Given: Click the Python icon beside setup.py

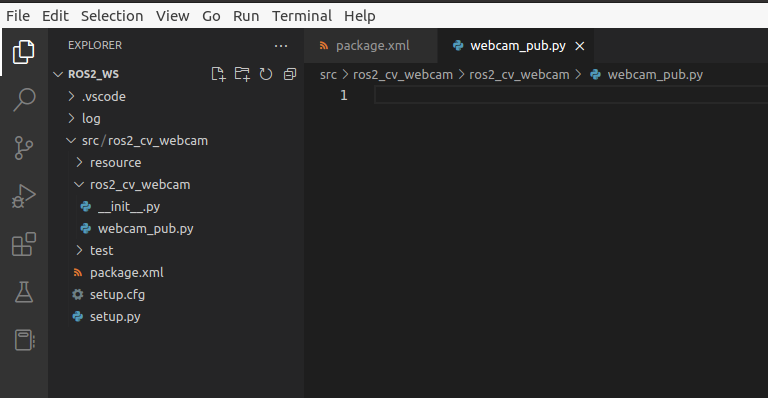Looking at the screenshot, I should click(77, 316).
